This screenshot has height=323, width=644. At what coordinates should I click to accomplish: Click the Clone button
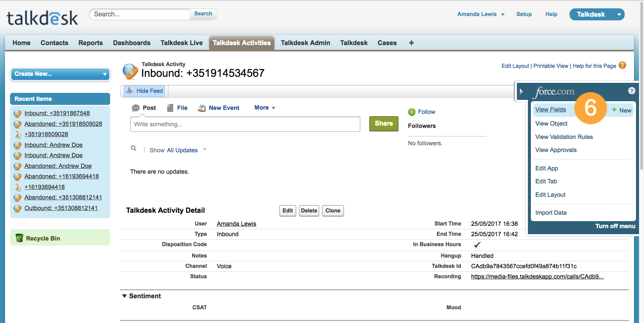333,211
